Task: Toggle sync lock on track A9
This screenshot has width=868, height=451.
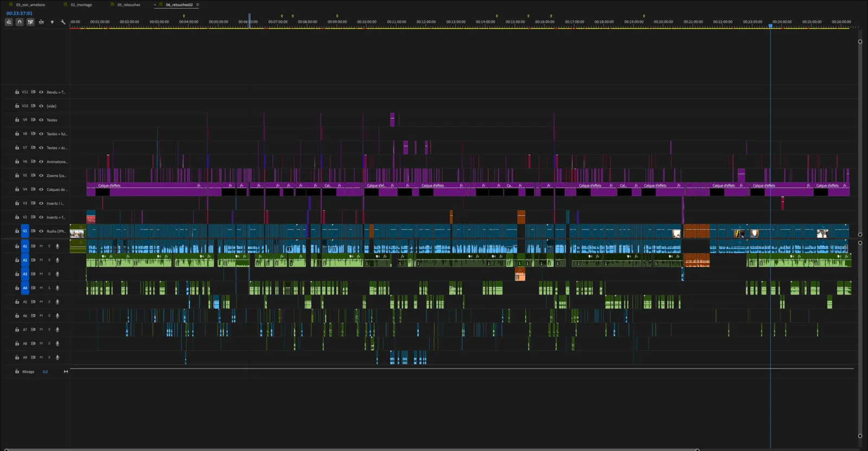Action: 33,358
